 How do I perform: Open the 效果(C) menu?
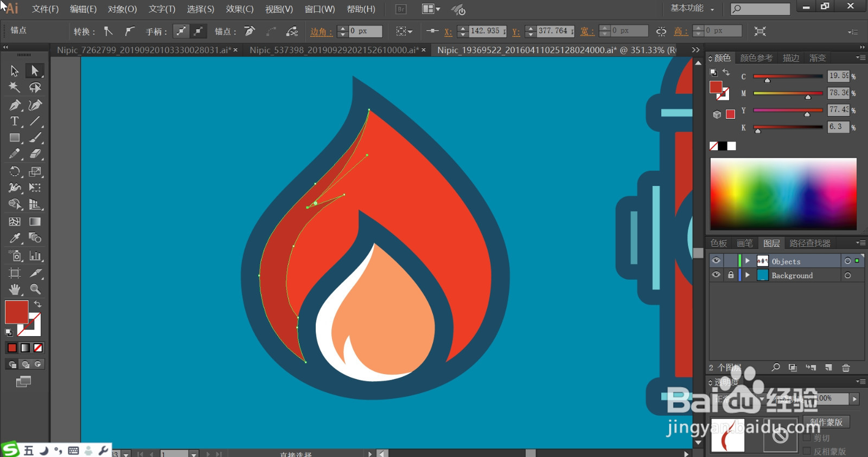(x=240, y=9)
